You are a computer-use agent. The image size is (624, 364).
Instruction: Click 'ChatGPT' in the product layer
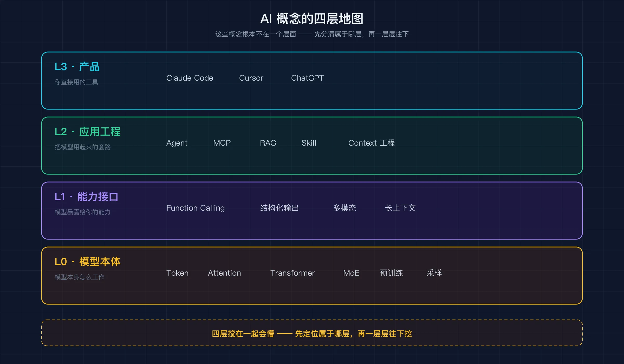coord(307,78)
